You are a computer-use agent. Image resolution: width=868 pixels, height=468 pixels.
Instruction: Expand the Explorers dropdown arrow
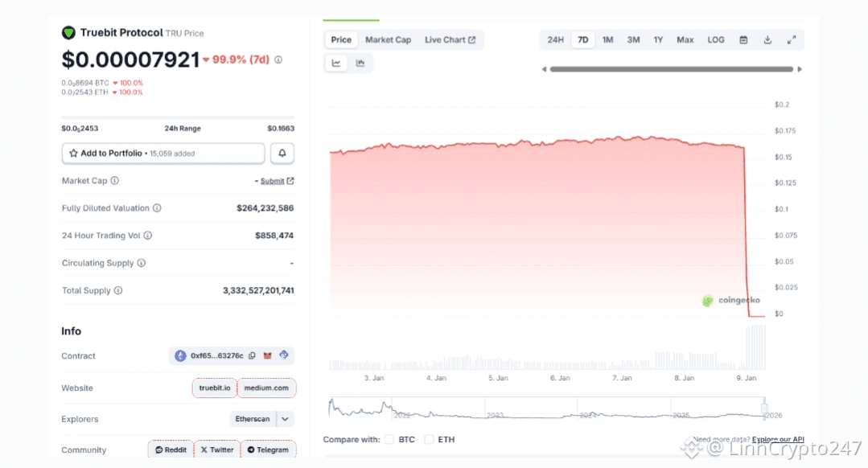(x=285, y=419)
